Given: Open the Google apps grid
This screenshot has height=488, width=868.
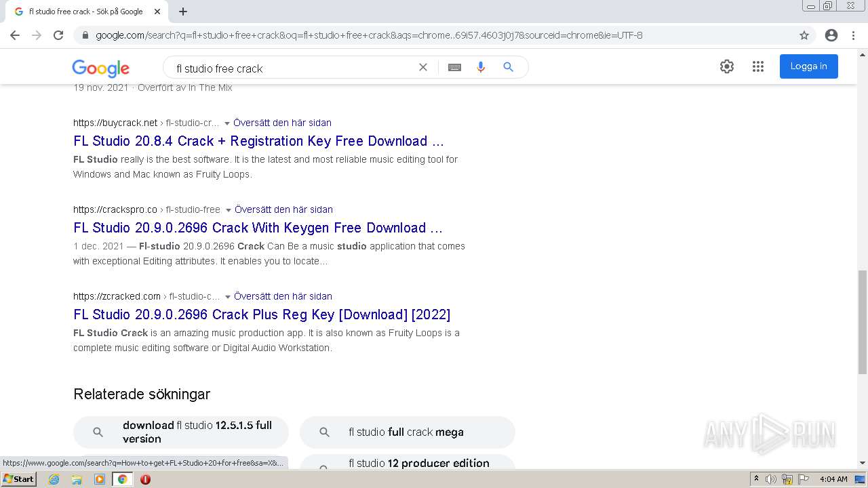Looking at the screenshot, I should pyautogui.click(x=758, y=66).
